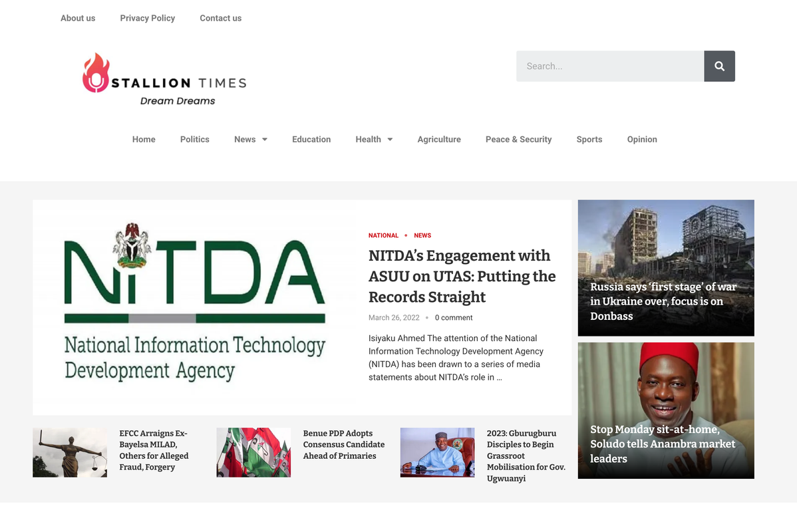Open the NITDA's Engagement with ASUU headline

pyautogui.click(x=462, y=276)
